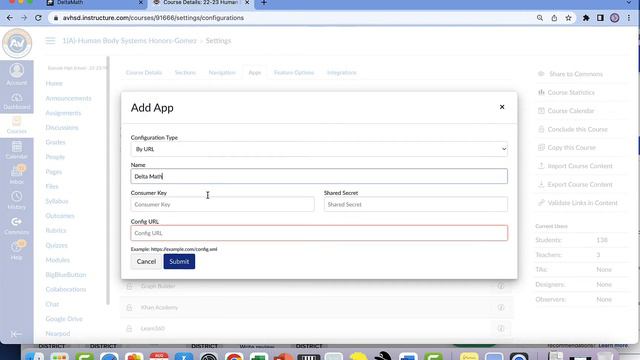Bookmark this page with star icon

click(x=568, y=18)
